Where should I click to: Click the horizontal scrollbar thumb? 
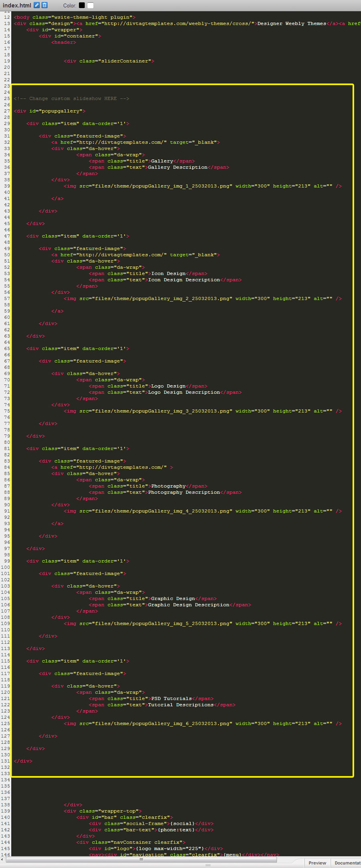(140, 859)
